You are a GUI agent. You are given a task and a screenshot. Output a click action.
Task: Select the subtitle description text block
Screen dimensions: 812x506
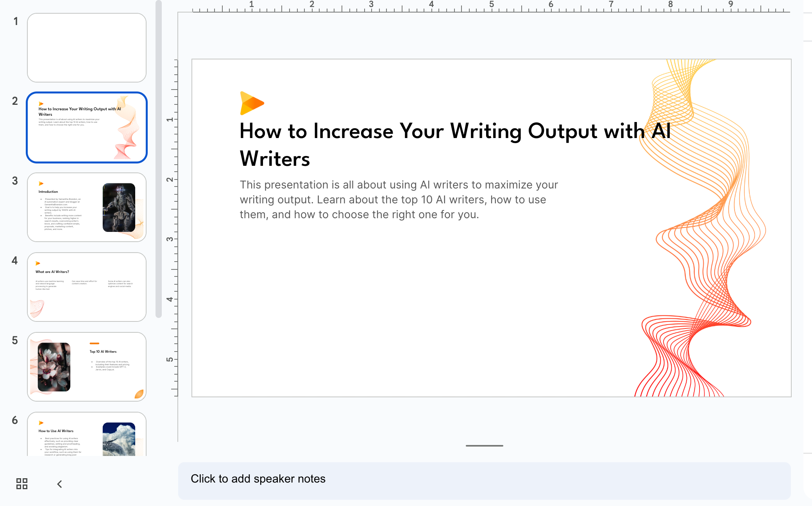tap(399, 199)
